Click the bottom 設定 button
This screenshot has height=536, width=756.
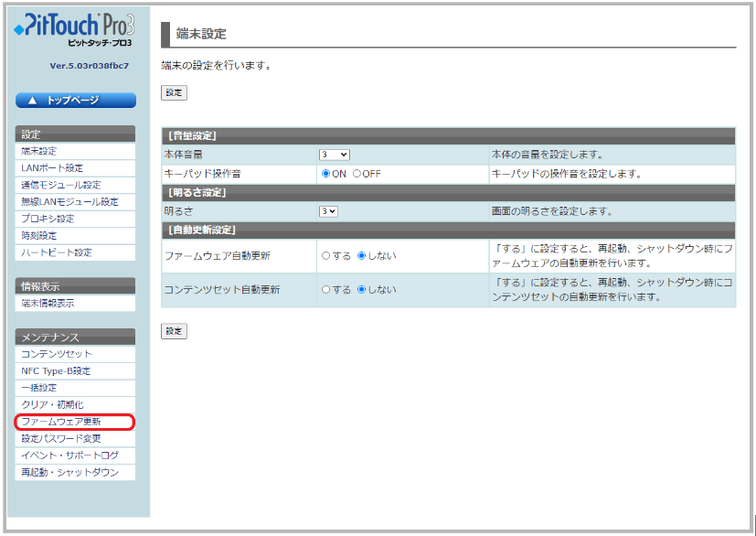174,331
